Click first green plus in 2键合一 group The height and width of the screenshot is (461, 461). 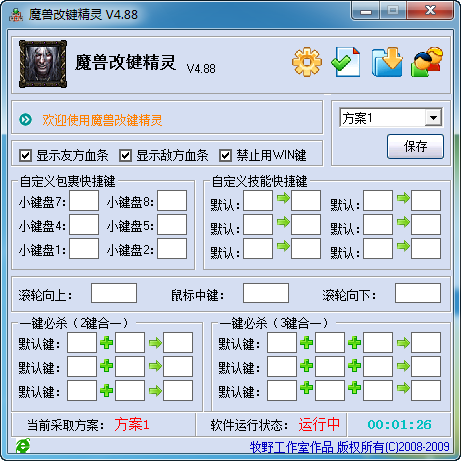[x=106, y=343]
